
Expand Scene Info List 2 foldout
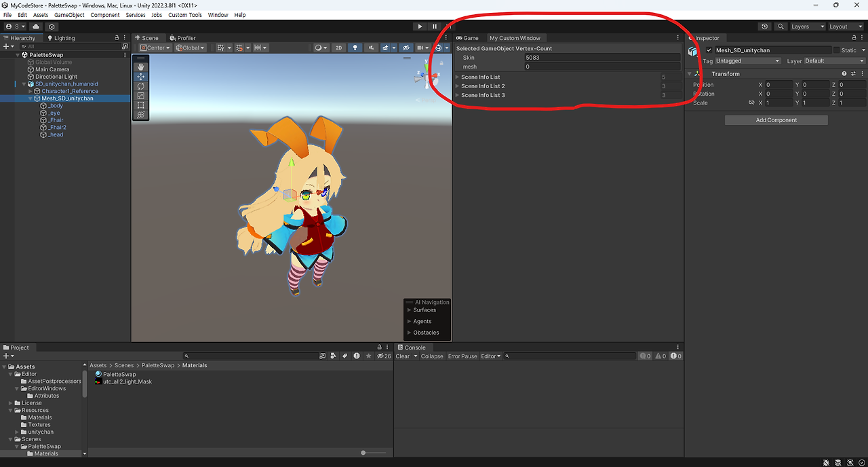(458, 86)
